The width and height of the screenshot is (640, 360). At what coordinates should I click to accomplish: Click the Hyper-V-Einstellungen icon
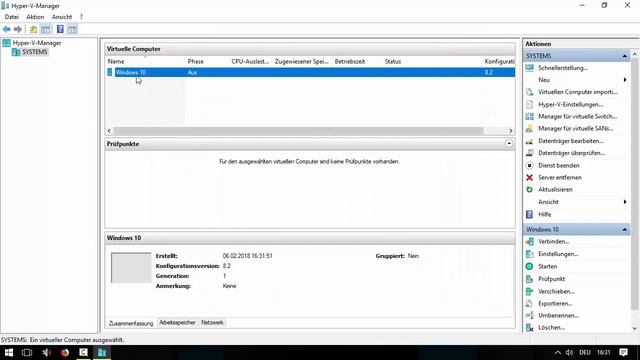point(529,104)
